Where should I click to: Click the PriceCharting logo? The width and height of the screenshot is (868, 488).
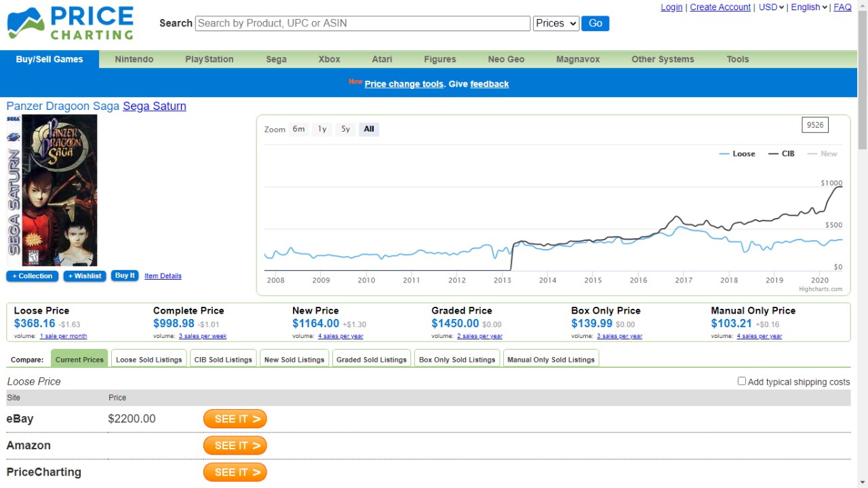tap(71, 24)
